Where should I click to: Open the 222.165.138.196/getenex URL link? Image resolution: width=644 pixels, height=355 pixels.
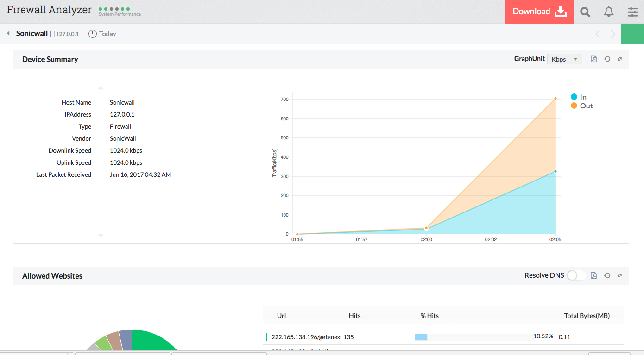(x=307, y=337)
